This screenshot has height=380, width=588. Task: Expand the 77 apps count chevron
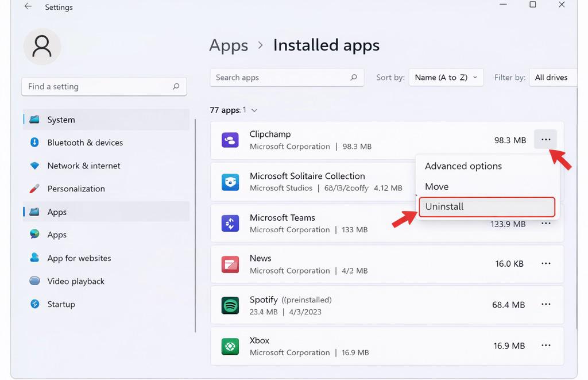(254, 110)
